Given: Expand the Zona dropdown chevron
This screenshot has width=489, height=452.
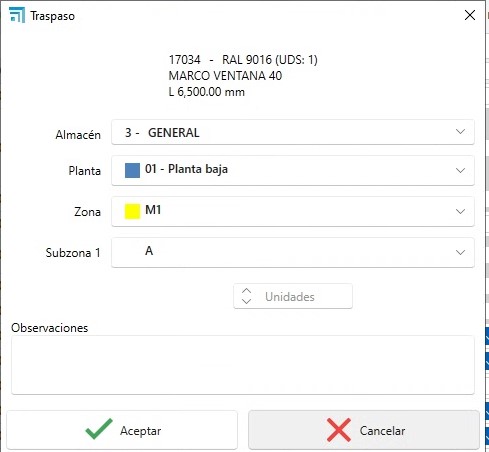Looking at the screenshot, I should coord(460,212).
